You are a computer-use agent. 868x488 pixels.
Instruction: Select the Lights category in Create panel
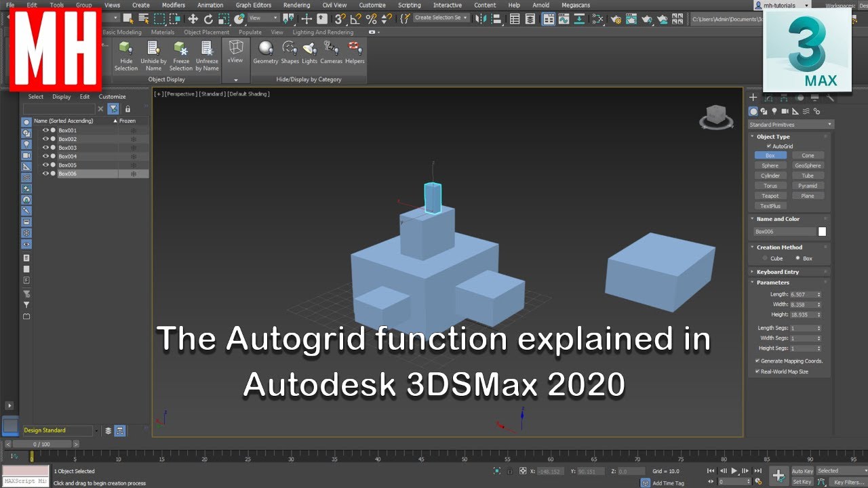(x=774, y=111)
